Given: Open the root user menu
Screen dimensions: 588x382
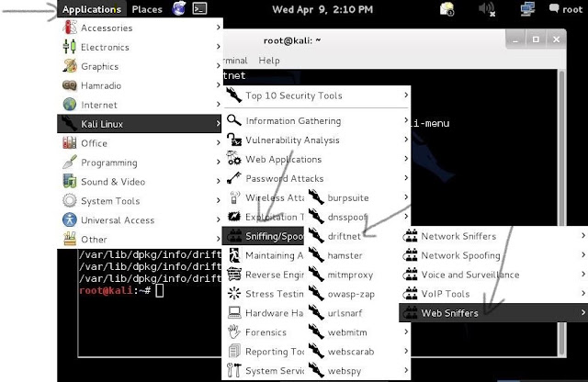Looking at the screenshot, I should click(x=566, y=9).
